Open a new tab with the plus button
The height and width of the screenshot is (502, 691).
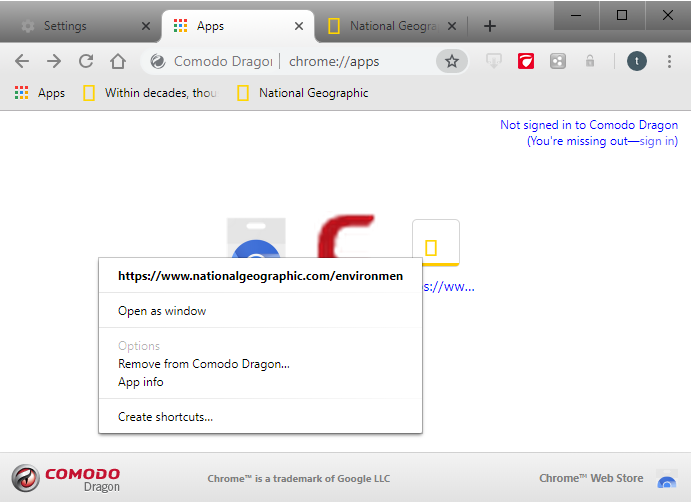pyautogui.click(x=490, y=26)
